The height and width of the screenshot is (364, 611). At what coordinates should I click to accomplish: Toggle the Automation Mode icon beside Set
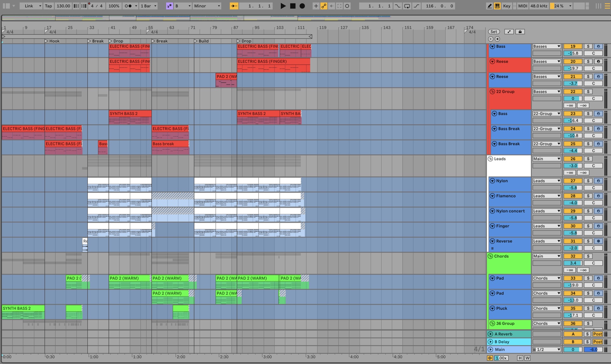(509, 31)
